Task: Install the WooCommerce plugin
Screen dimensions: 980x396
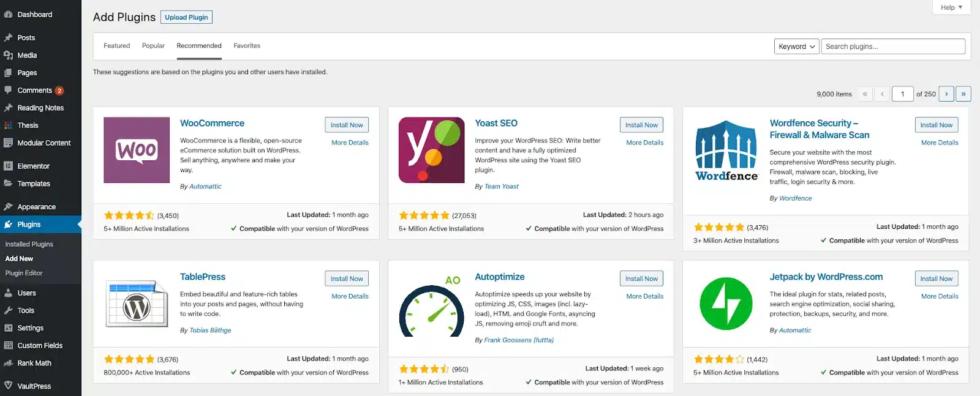Action: coord(347,124)
